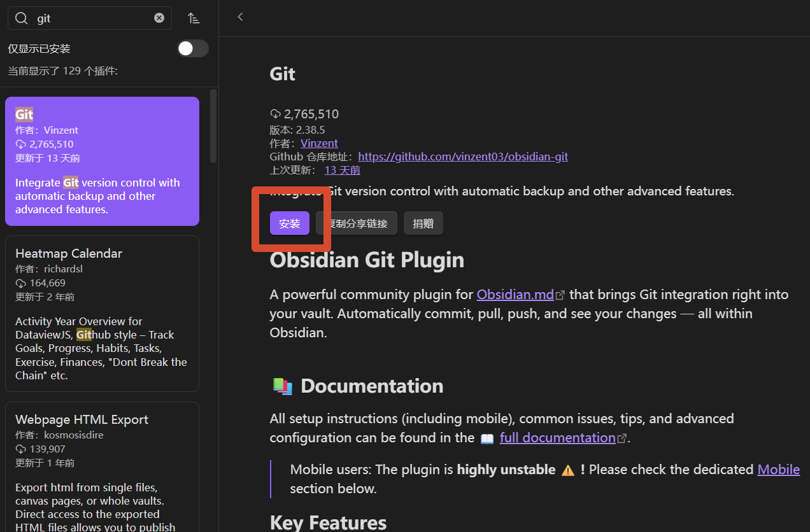Image resolution: width=810 pixels, height=532 pixels.
Task: Open the full documentation link
Action: coord(557,438)
